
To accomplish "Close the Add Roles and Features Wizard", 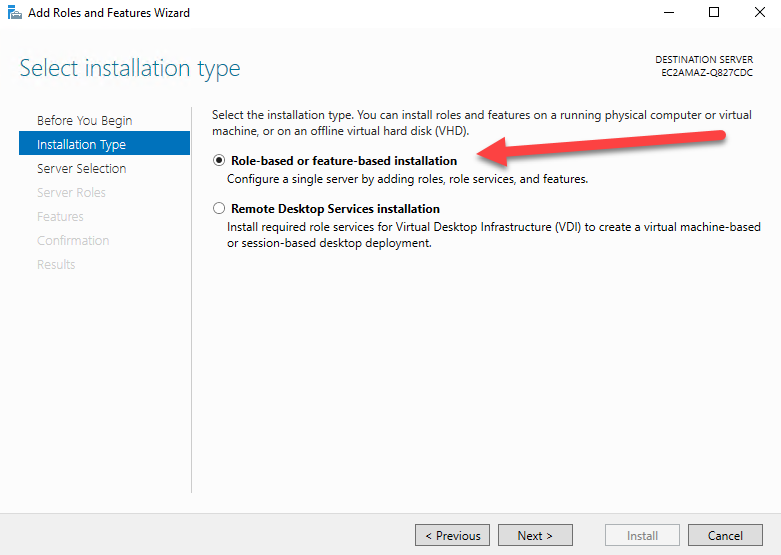I will [x=758, y=13].
